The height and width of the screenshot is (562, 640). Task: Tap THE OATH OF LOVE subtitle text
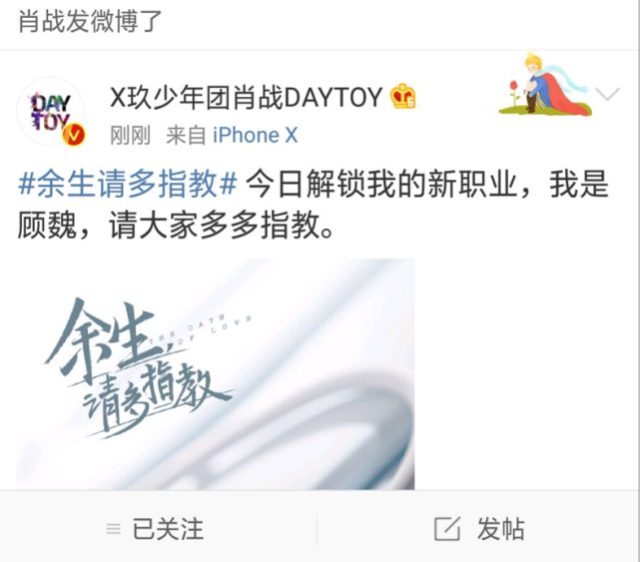[x=202, y=331]
